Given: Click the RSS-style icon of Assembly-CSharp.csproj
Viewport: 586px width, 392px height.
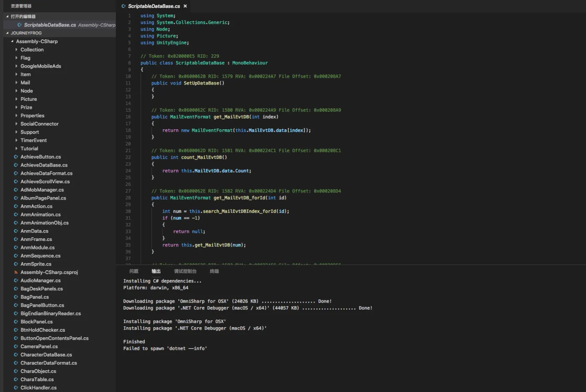Looking at the screenshot, I should point(16,272).
